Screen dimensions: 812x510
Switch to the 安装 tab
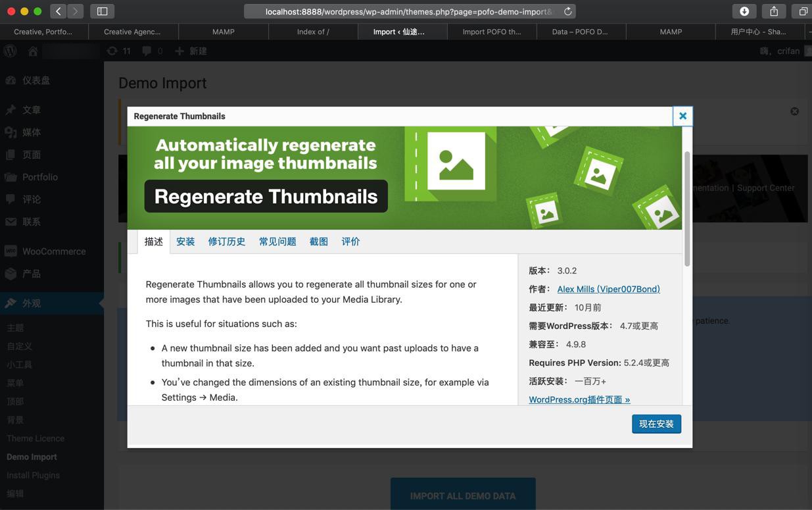[185, 242]
